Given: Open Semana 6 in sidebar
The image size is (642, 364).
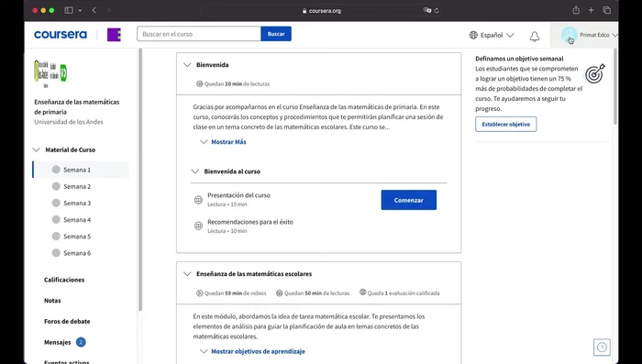Looking at the screenshot, I should 77,253.
